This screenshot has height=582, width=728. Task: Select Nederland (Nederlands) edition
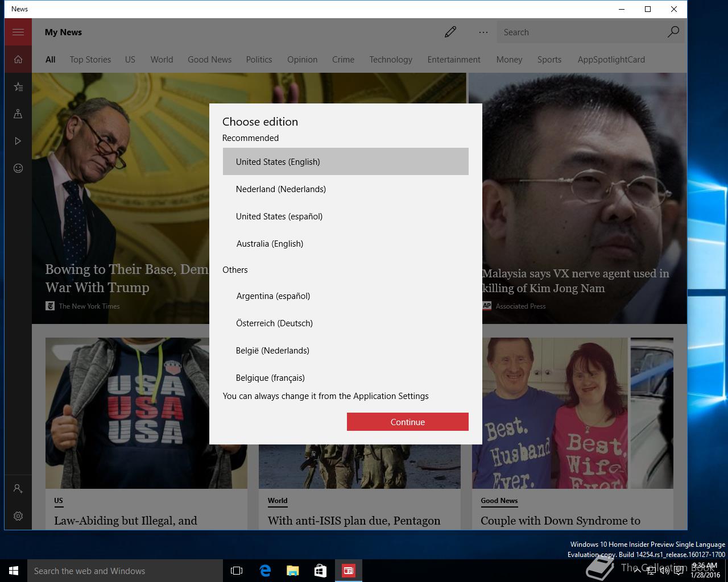point(346,189)
